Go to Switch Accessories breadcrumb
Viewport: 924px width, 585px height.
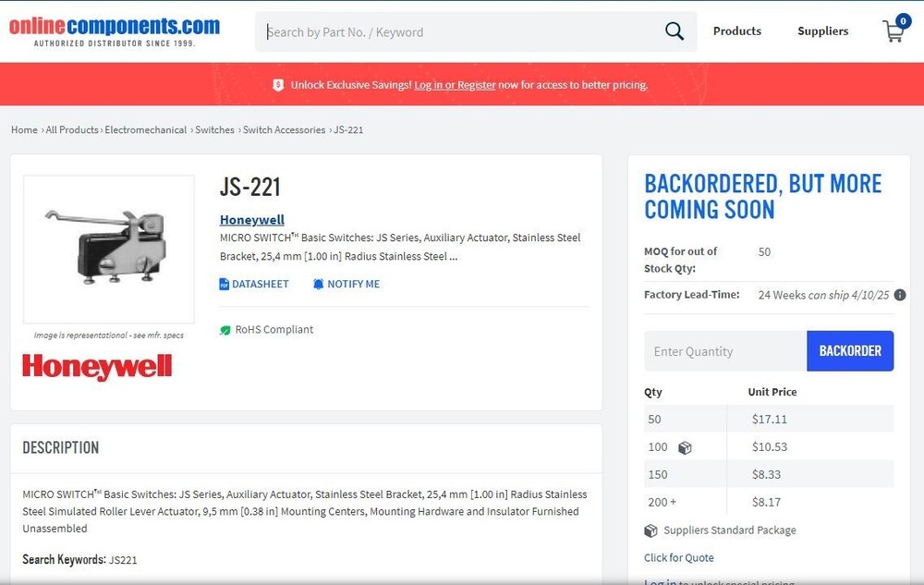pos(284,130)
